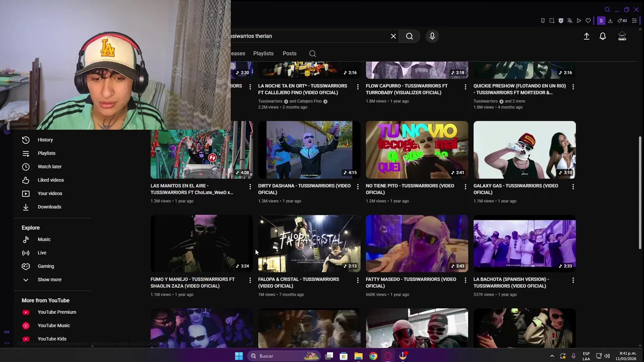Image resolution: width=644 pixels, height=362 pixels.
Task: Open the AI assistant toolbar button
Action: tap(622, 21)
